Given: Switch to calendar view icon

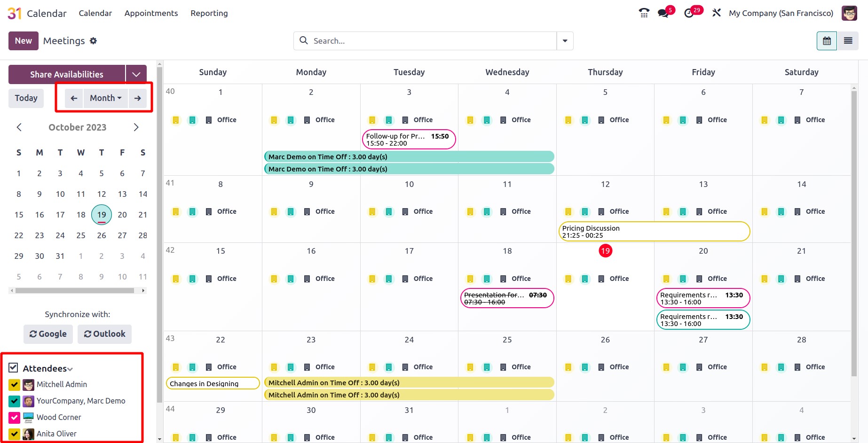Looking at the screenshot, I should [x=827, y=41].
